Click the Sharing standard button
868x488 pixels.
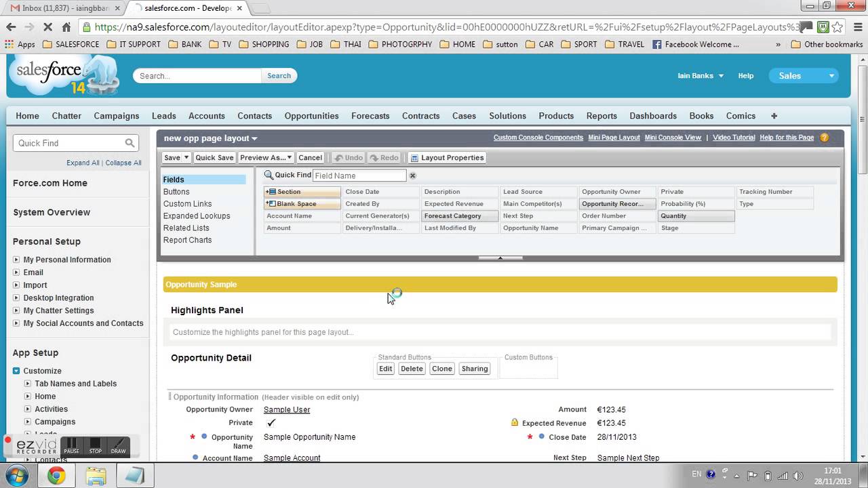click(x=475, y=369)
